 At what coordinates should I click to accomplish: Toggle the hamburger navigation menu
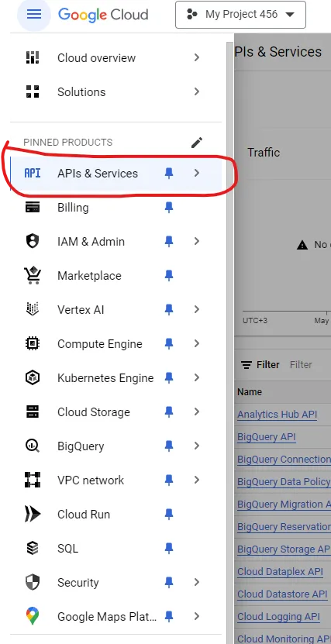click(33, 15)
